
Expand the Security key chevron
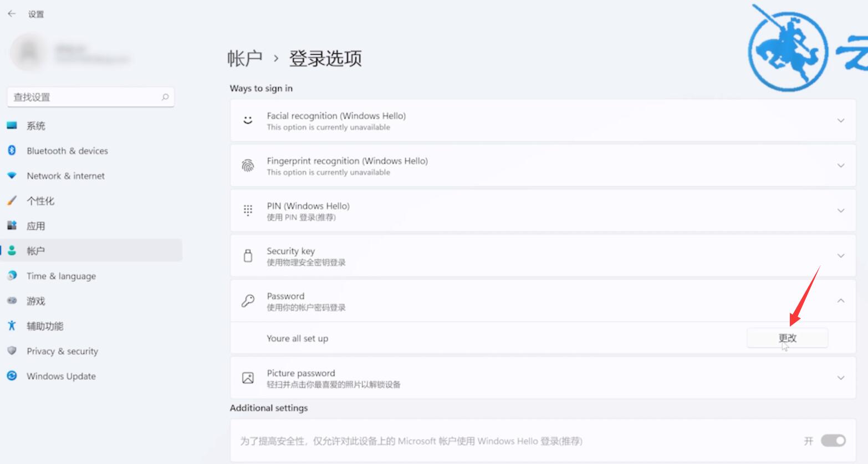point(841,255)
